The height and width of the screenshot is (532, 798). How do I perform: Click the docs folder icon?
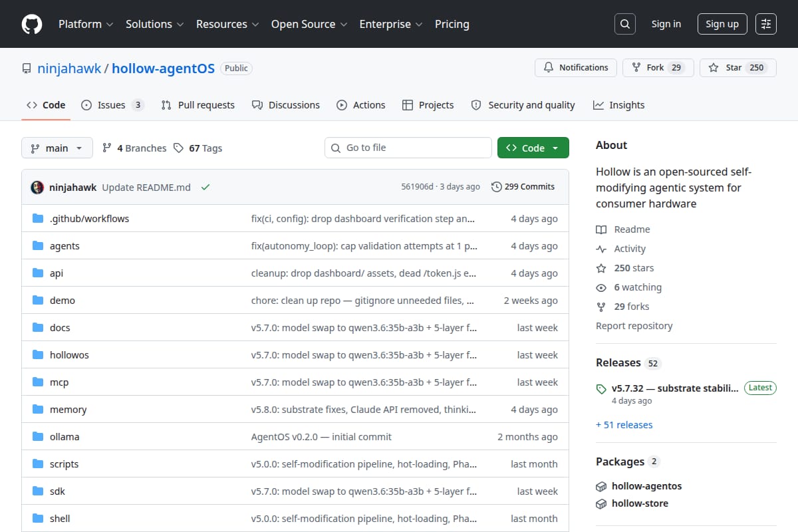[x=38, y=328]
